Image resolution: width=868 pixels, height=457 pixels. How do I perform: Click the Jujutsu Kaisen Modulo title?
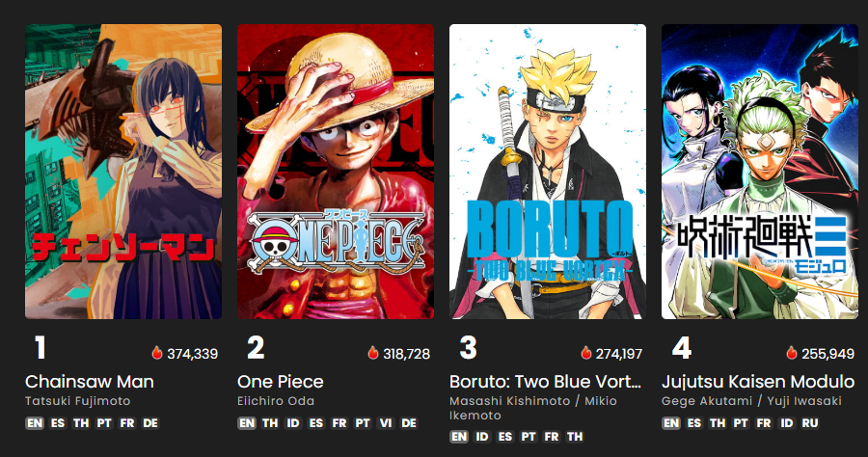coord(758,382)
